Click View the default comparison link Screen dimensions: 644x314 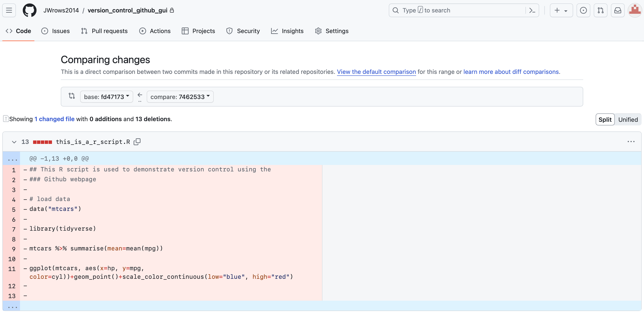(376, 72)
